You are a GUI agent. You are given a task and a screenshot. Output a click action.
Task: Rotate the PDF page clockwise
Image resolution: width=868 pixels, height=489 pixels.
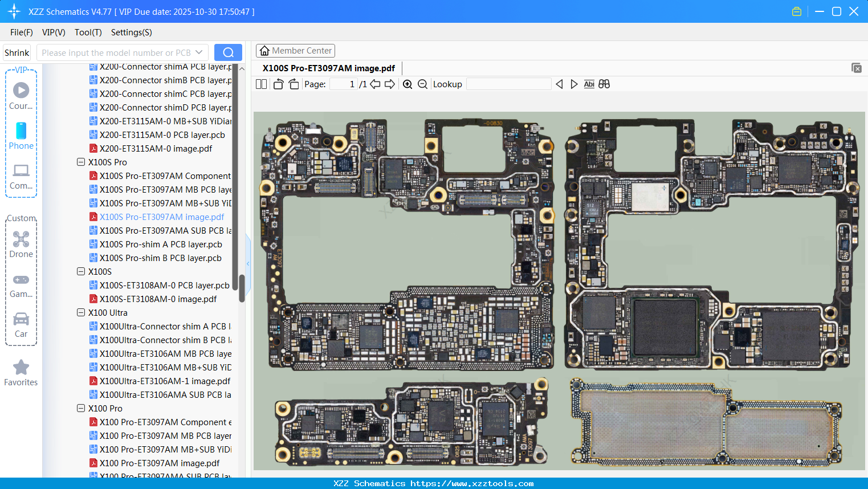294,84
